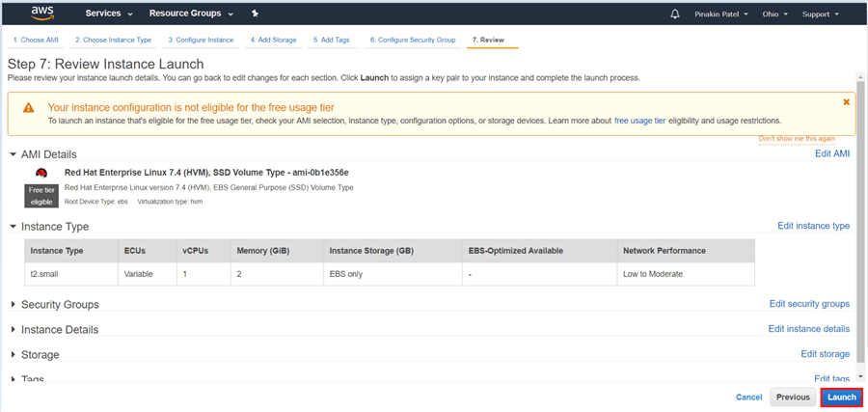The width and height of the screenshot is (868, 412).
Task: Open the Support dropdown menu
Action: [x=821, y=14]
